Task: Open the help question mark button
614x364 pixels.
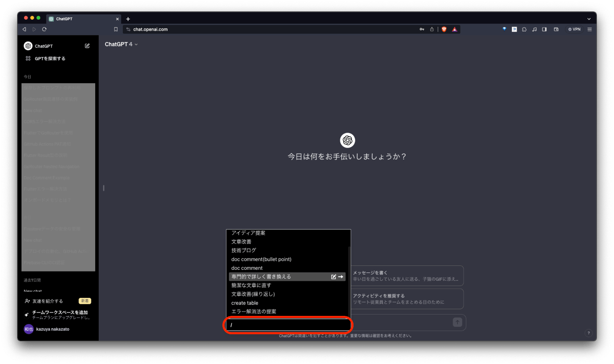Action: click(x=589, y=333)
